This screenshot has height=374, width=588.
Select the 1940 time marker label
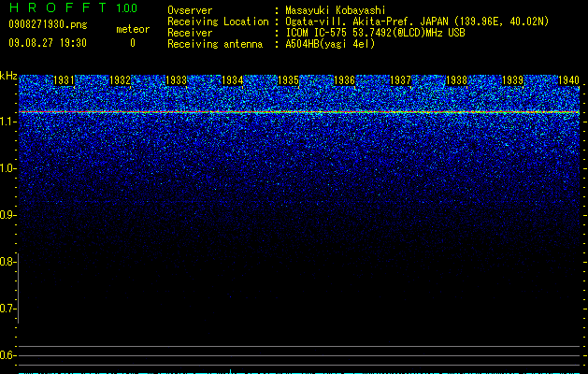[569, 80]
